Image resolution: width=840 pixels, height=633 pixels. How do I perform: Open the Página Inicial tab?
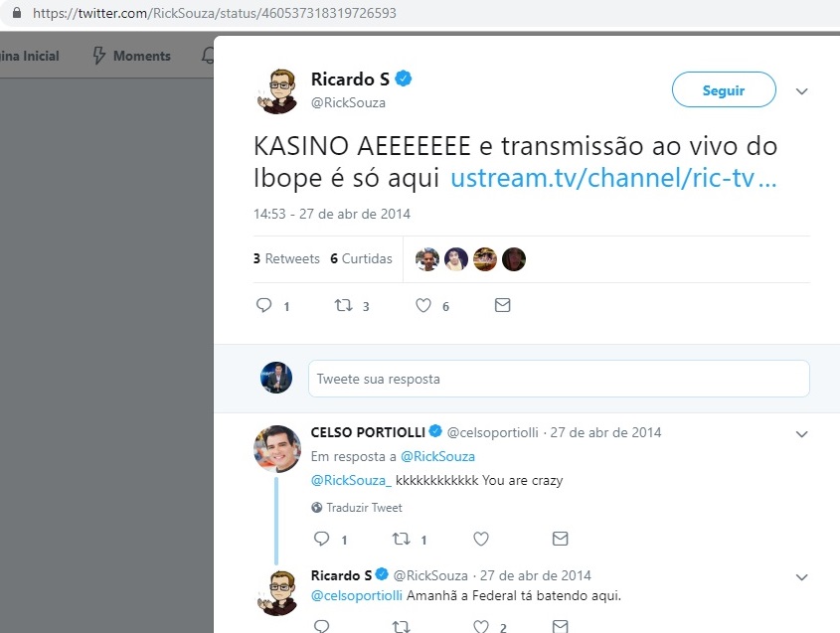[30, 56]
